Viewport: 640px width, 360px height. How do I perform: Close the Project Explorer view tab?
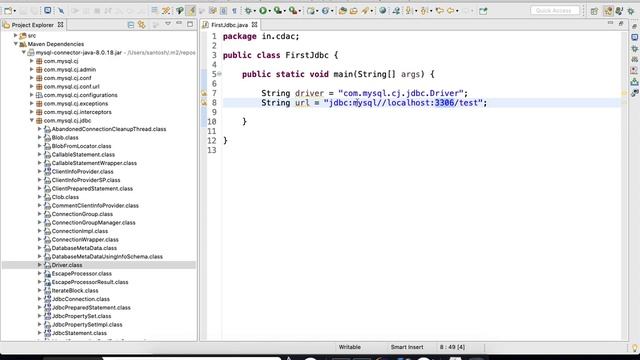pyautogui.click(x=60, y=24)
